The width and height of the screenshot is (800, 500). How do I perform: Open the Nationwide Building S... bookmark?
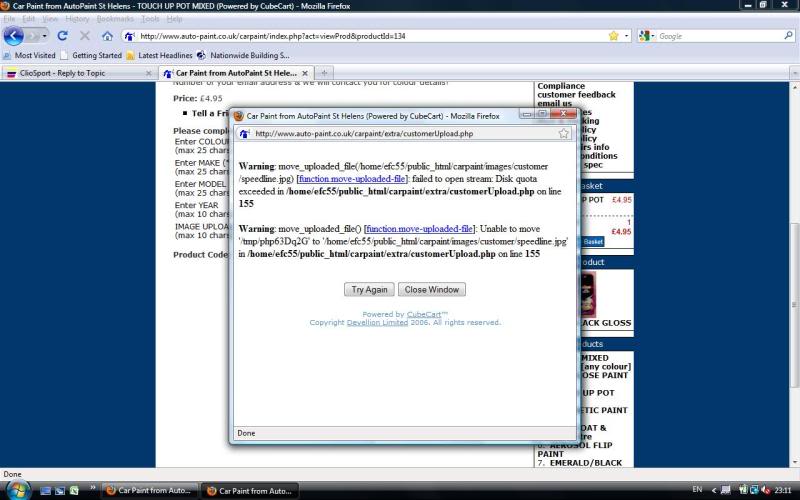click(243, 55)
